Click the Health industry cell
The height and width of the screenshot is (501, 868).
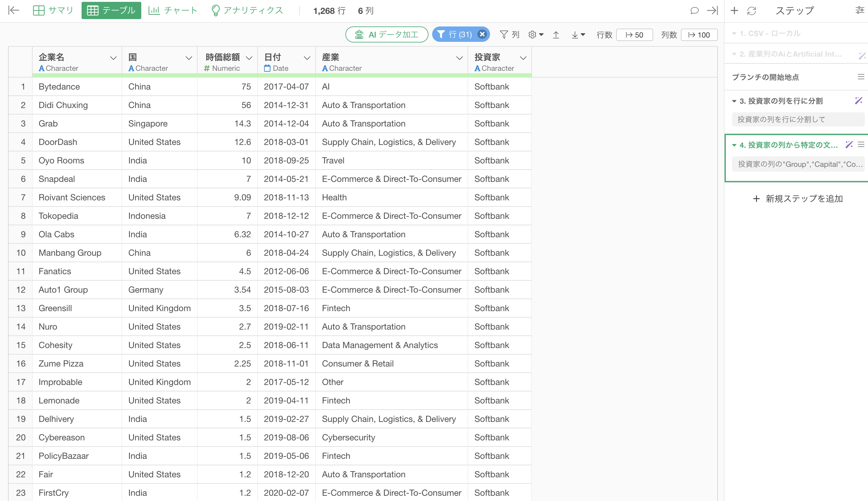point(392,198)
